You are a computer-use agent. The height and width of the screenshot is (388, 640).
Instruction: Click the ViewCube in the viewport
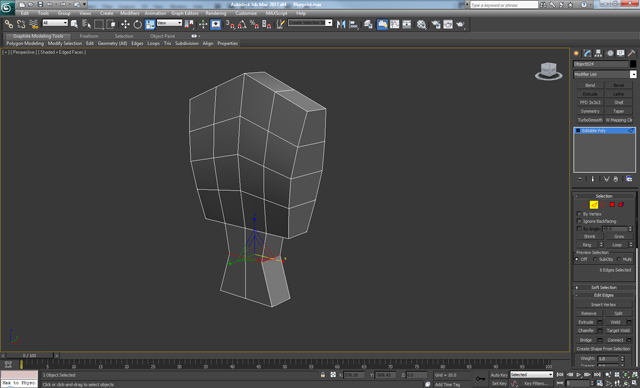[548, 71]
